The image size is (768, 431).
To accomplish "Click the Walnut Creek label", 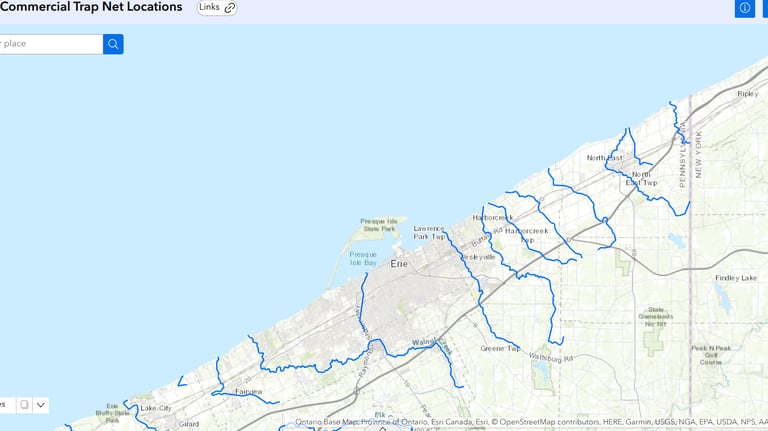I will (x=432, y=345).
